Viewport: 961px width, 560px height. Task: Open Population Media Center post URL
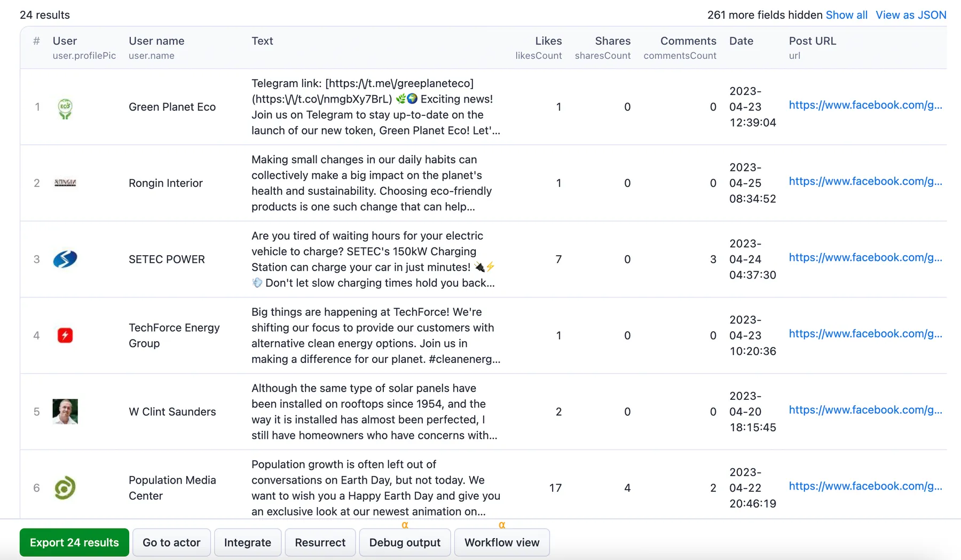[x=865, y=486]
